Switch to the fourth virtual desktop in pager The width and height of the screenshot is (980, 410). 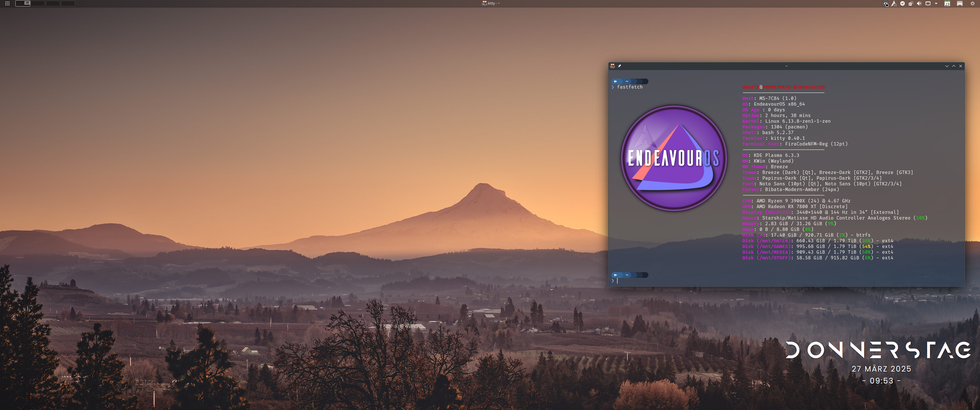68,3
